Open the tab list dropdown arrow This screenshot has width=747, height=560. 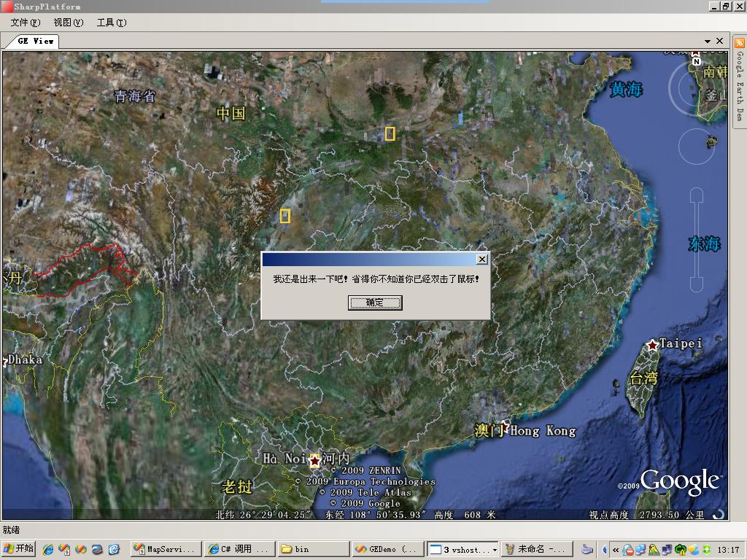pyautogui.click(x=708, y=42)
